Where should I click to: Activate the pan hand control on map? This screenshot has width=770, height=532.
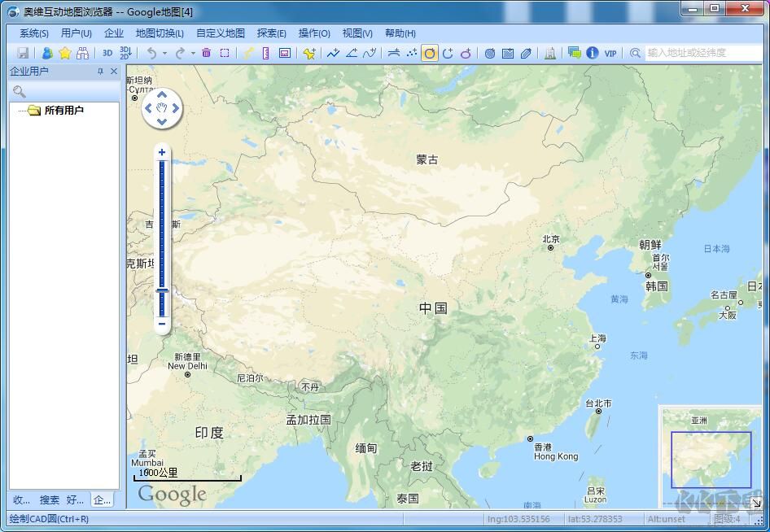coord(161,107)
